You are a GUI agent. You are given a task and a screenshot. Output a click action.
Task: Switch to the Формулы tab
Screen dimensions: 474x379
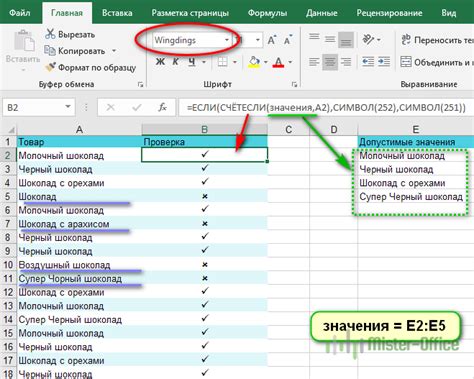[x=267, y=13]
